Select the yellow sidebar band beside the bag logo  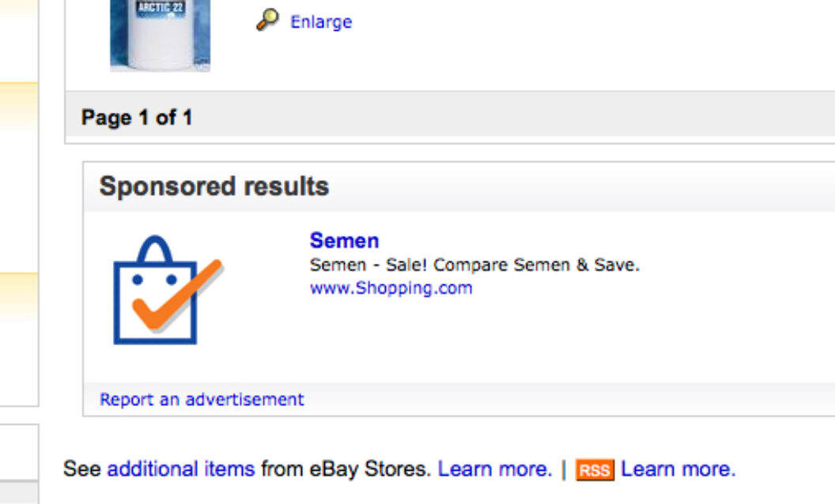(x=19, y=296)
